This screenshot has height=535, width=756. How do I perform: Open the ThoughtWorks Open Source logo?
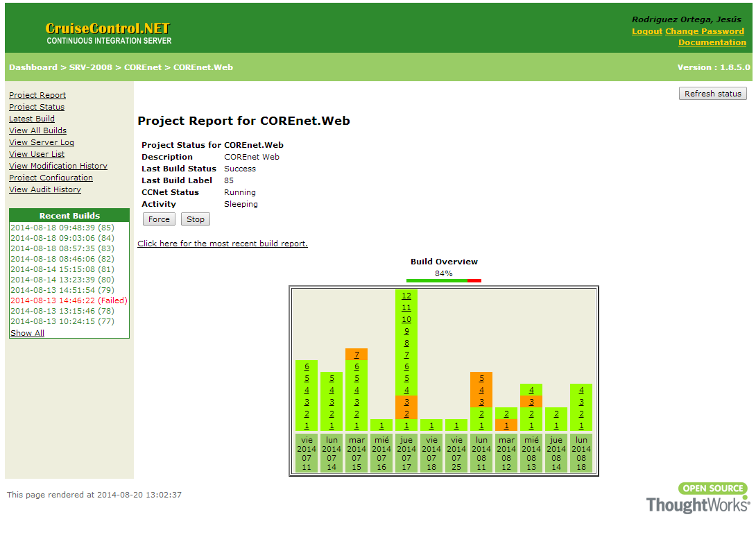pyautogui.click(x=698, y=498)
